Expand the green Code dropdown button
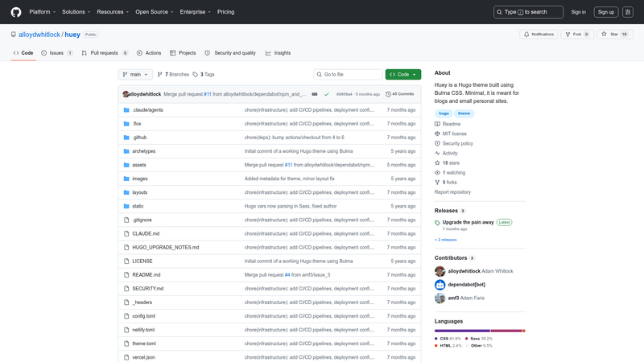Image resolution: width=644 pixels, height=362 pixels. 403,74
